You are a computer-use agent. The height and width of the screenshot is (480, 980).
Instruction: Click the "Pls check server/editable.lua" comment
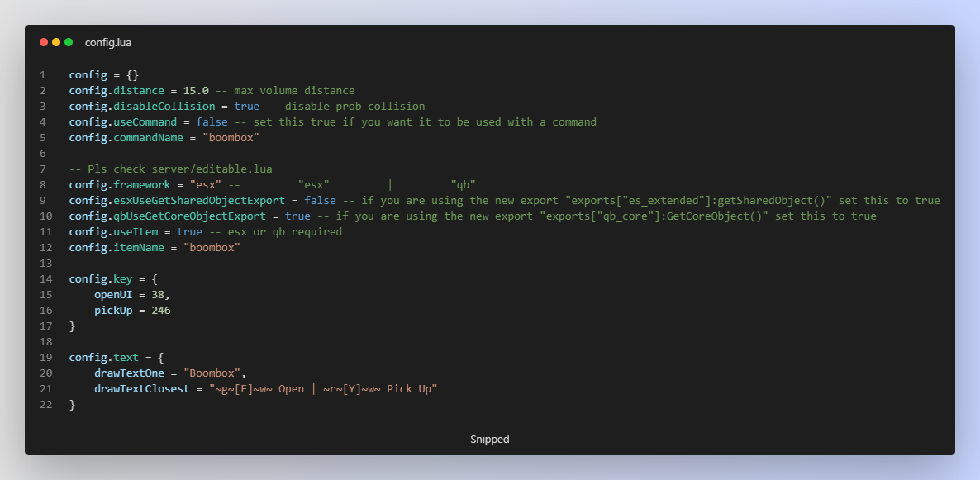[x=170, y=169]
